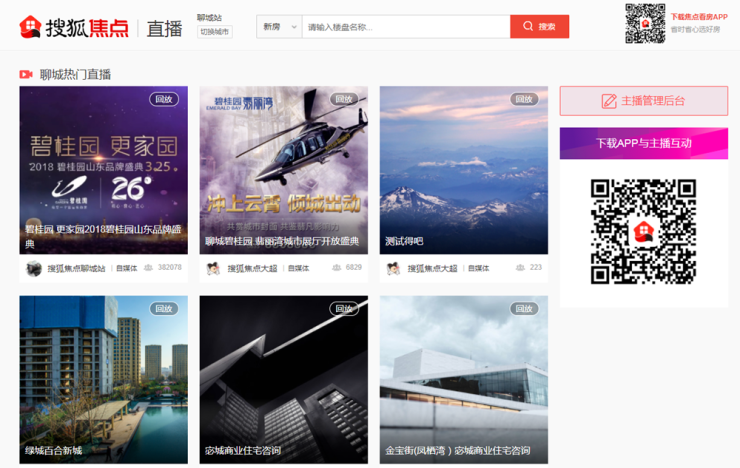Click the header QR code for the app
Image resolution: width=740 pixels, height=468 pixels.
coord(645,24)
